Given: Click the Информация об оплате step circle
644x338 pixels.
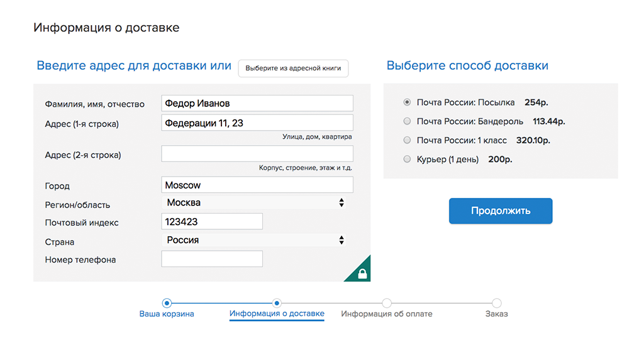Looking at the screenshot, I should coord(387,303).
